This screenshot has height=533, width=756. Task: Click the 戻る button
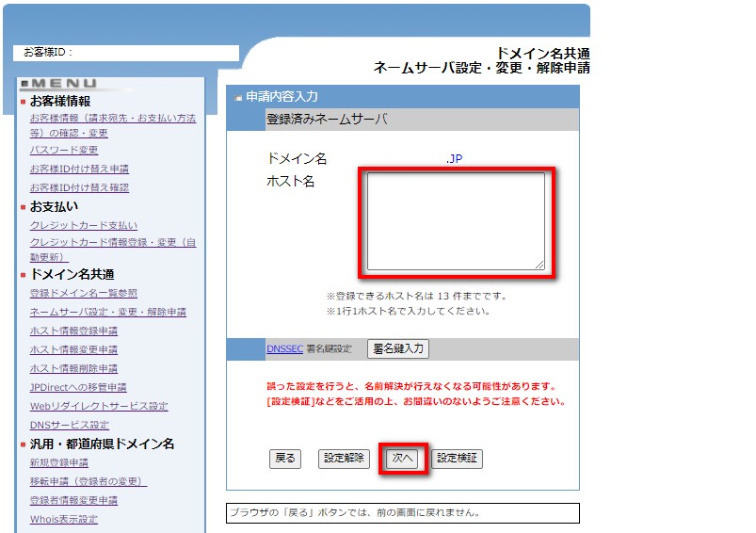[x=285, y=459]
